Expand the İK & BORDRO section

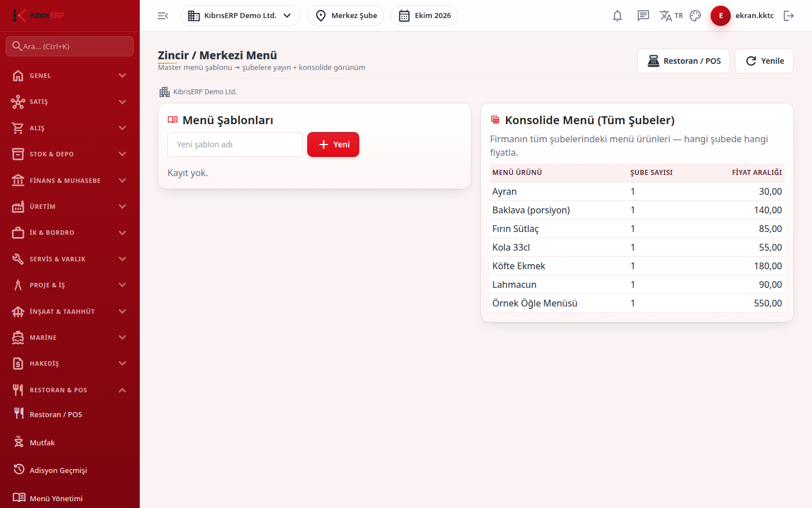(70, 233)
